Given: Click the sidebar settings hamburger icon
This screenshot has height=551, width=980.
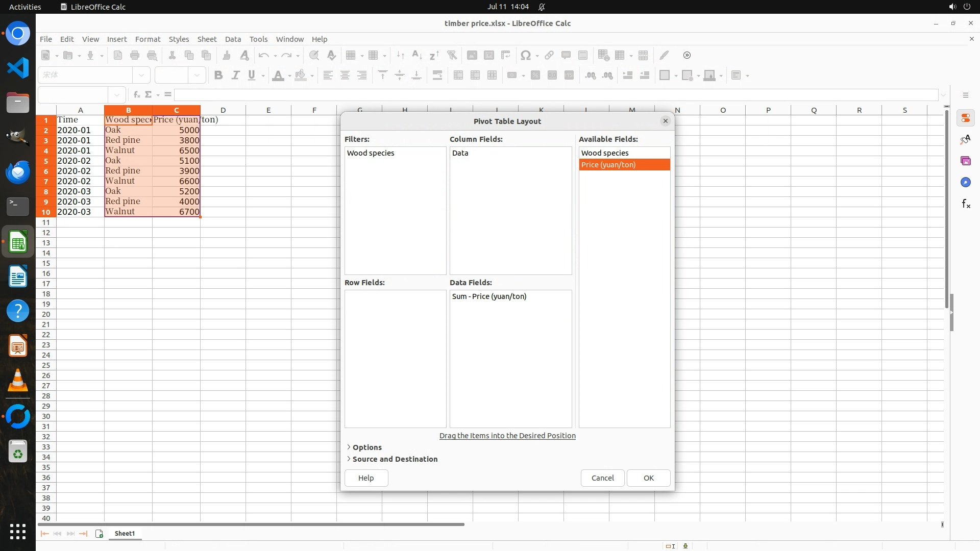Looking at the screenshot, I should (965, 95).
